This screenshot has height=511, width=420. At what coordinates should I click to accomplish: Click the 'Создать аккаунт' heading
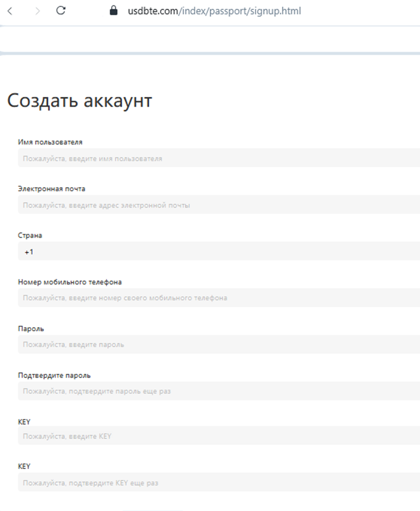tap(79, 100)
